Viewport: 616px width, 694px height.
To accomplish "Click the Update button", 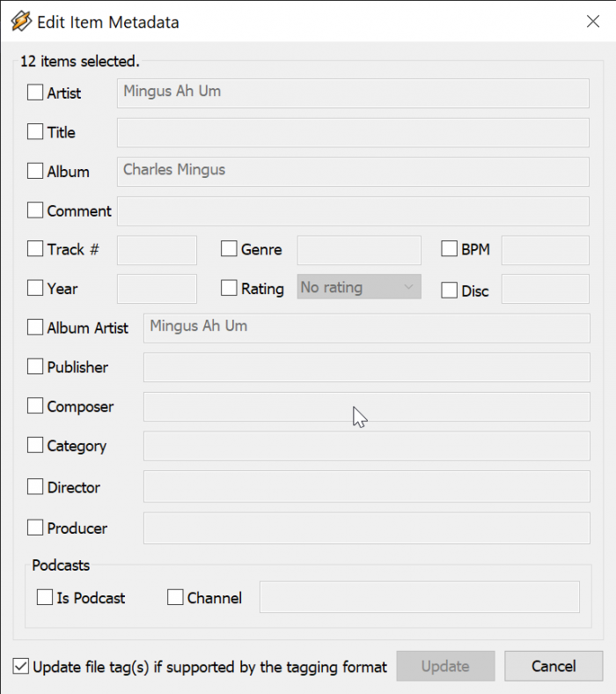I will pyautogui.click(x=445, y=667).
